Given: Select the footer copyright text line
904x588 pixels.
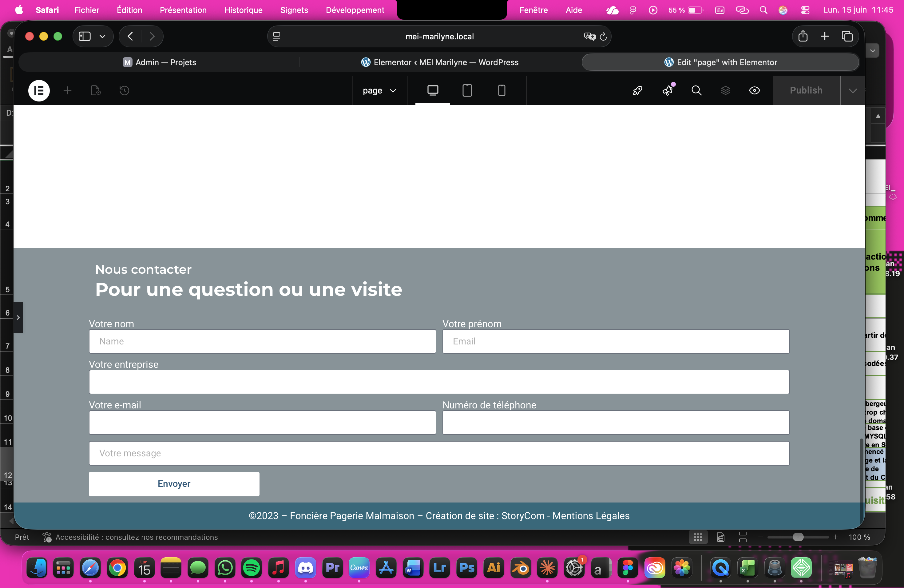Looking at the screenshot, I should pos(439,516).
